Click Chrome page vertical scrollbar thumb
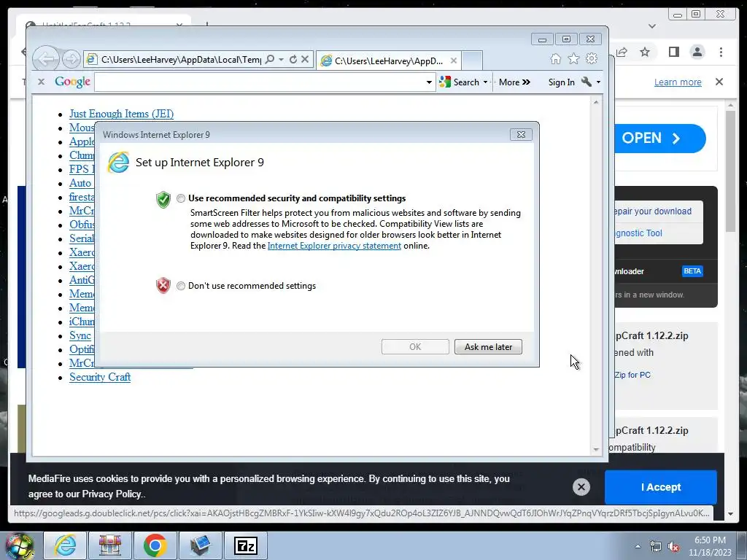This screenshot has height=560, width=747. 730,171
